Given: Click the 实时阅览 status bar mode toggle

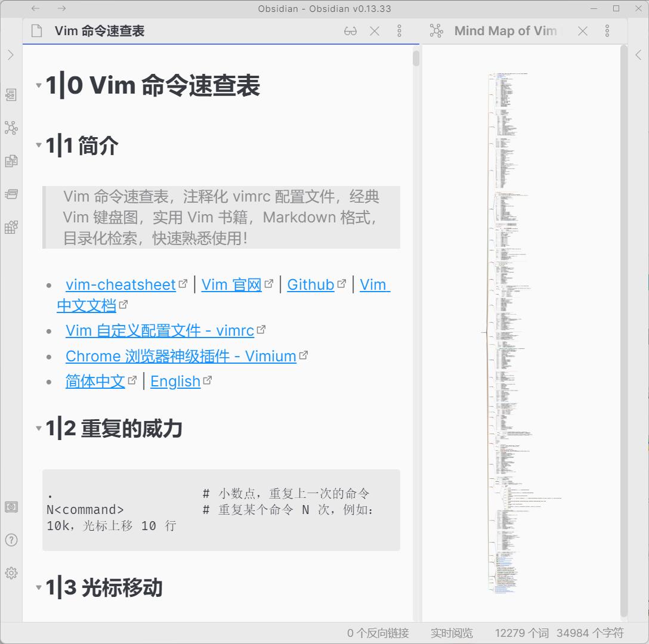Looking at the screenshot, I should coord(452,633).
